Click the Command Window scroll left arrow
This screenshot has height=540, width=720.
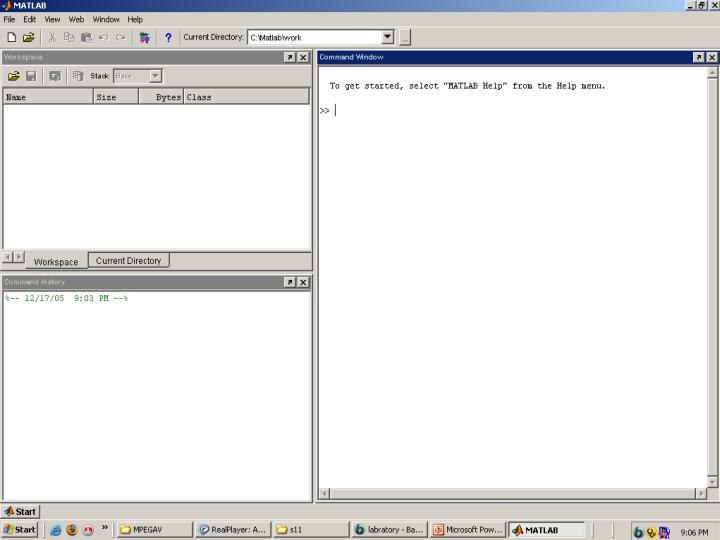[324, 493]
